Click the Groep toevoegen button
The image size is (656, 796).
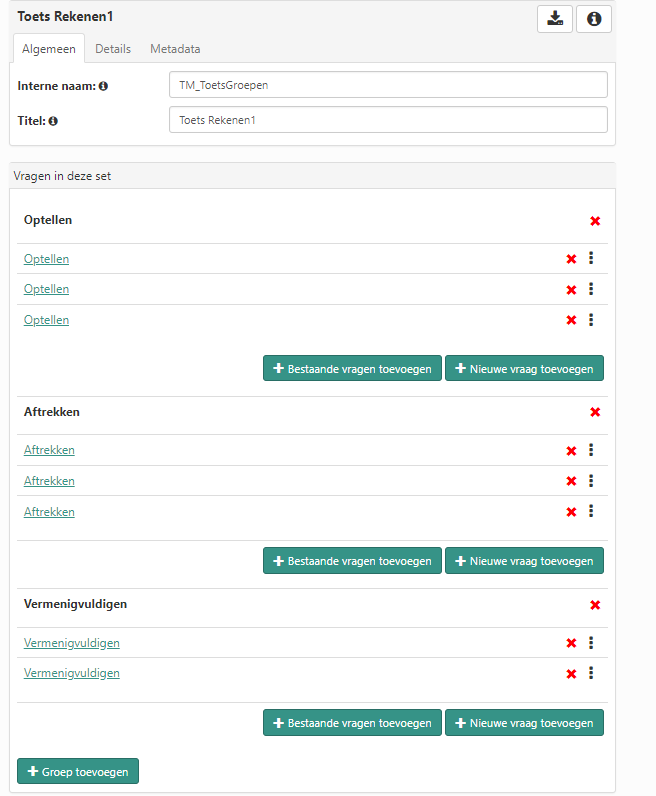[x=78, y=771]
